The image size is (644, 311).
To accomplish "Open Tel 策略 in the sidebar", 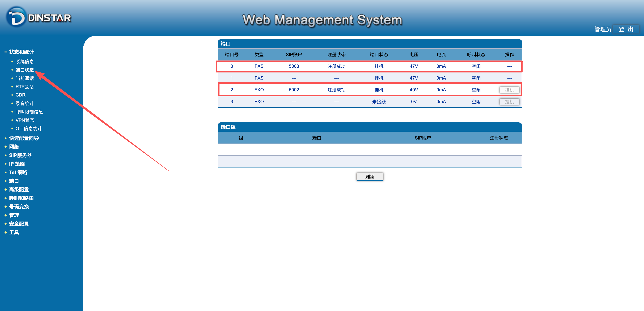I will click(x=18, y=172).
